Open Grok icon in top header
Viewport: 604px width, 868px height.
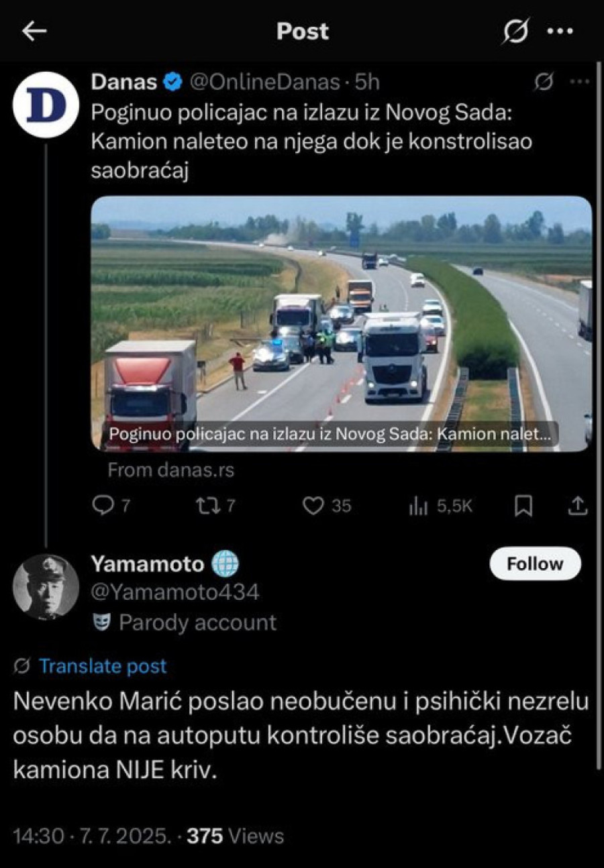tap(516, 31)
